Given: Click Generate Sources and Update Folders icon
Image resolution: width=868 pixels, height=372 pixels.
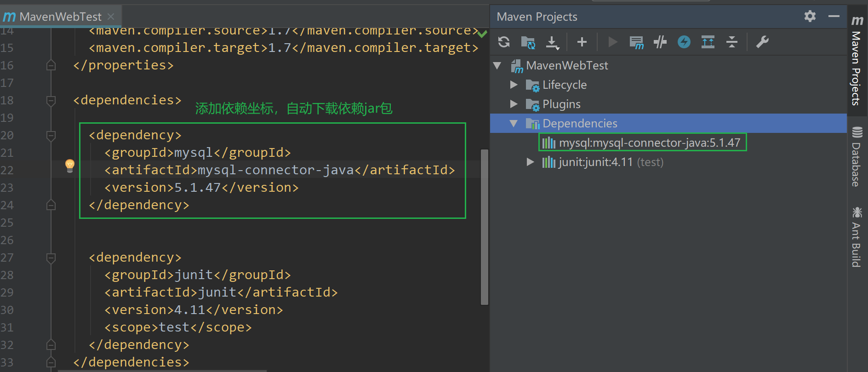Looking at the screenshot, I should 528,42.
